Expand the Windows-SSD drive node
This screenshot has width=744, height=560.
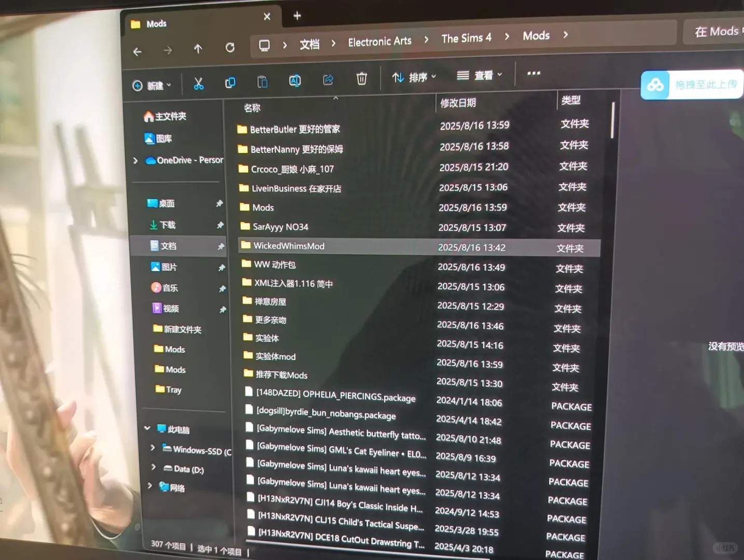[x=152, y=447]
